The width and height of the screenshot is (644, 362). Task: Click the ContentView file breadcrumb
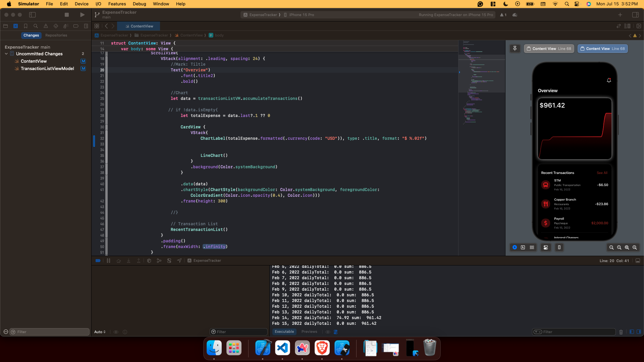(189, 35)
